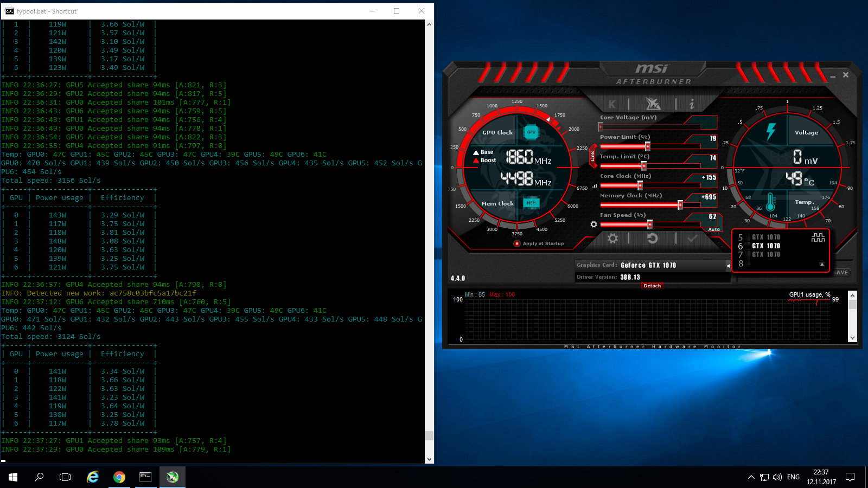Click the core clock curve editor icon
Viewport: 868px width, 488px height.
pyautogui.click(x=595, y=185)
